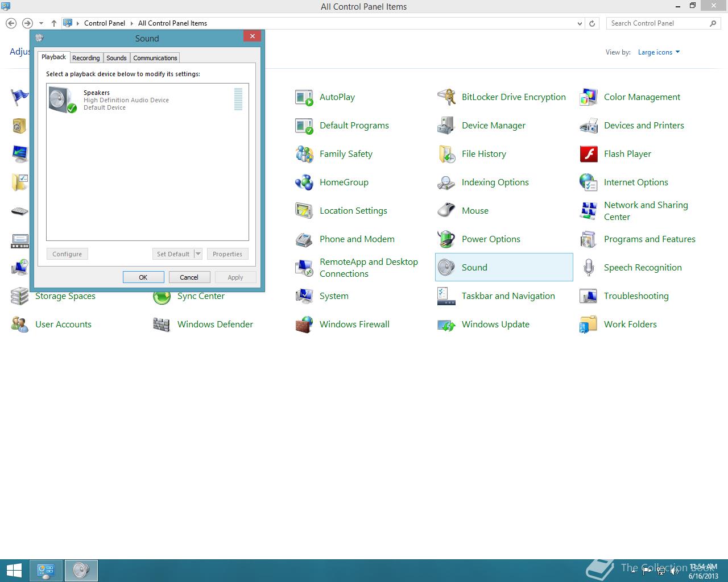The height and width of the screenshot is (582, 728).
Task: Open the Power Options icon
Action: [x=446, y=239]
